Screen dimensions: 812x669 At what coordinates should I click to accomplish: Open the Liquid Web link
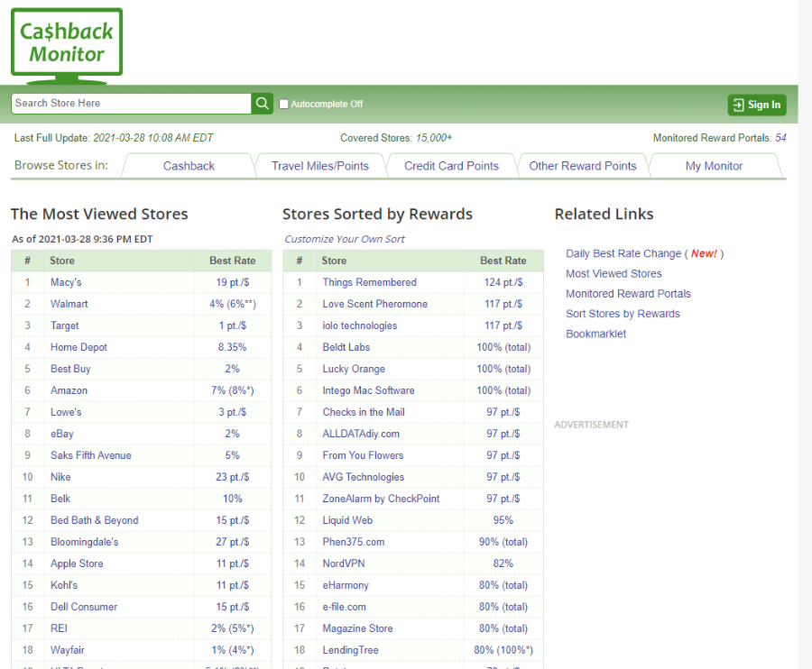(x=347, y=520)
